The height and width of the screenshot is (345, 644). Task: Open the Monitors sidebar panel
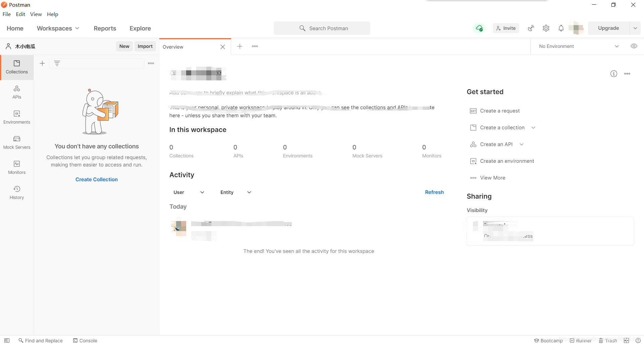click(17, 168)
